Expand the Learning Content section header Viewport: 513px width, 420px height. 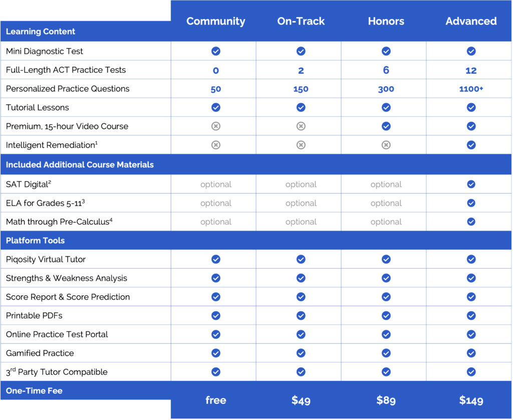tap(41, 32)
